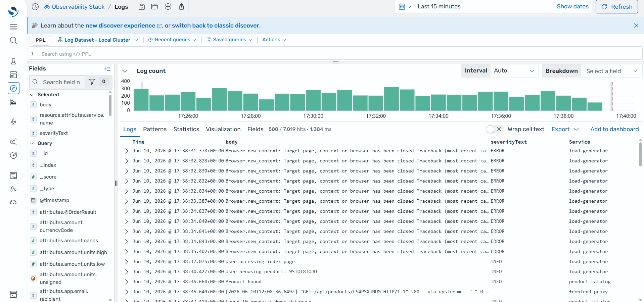
Task: Click the _score number type icon
Action: (33, 177)
